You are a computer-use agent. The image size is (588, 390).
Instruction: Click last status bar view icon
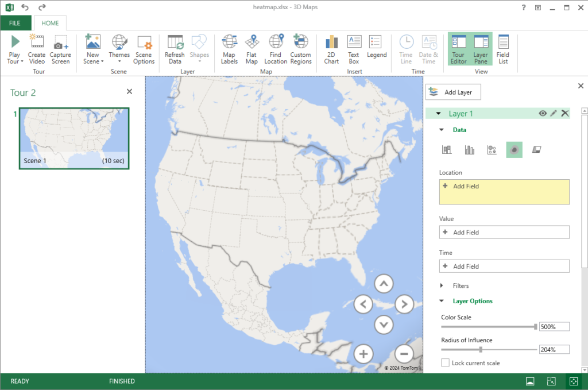tap(574, 381)
